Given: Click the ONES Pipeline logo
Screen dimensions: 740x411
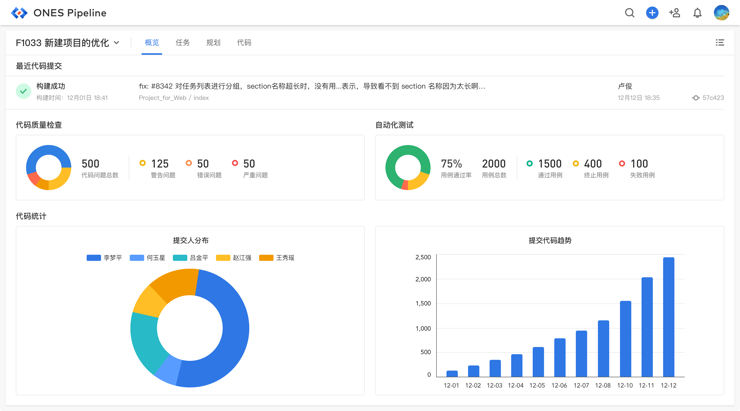Looking at the screenshot, I should point(19,13).
